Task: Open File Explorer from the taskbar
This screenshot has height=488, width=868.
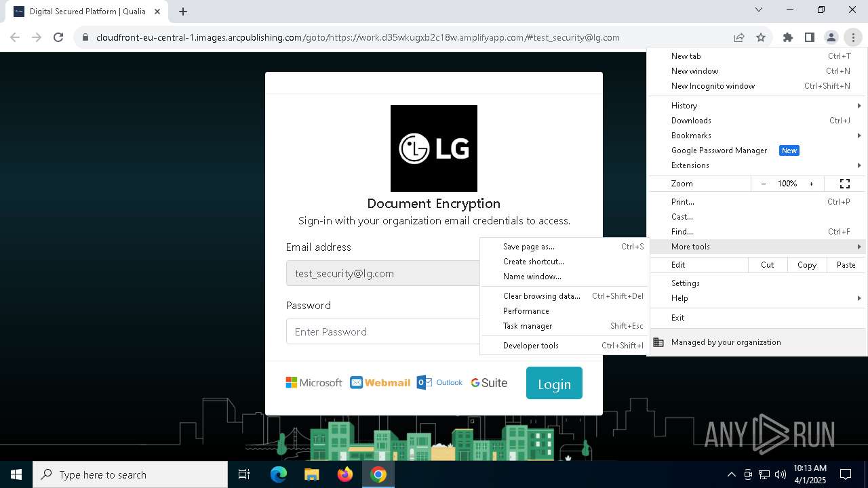Action: [x=312, y=474]
